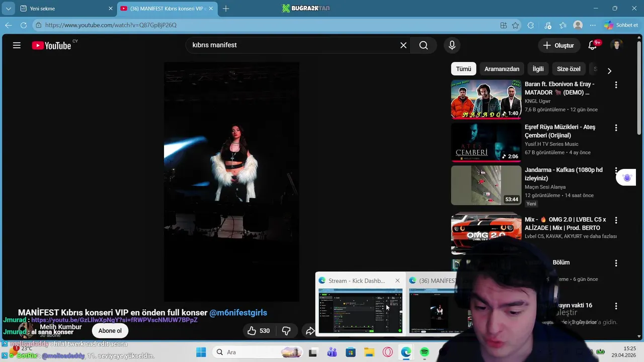This screenshot has height=362, width=644.
Task: Open YouTube account avatar menu
Action: click(616, 45)
